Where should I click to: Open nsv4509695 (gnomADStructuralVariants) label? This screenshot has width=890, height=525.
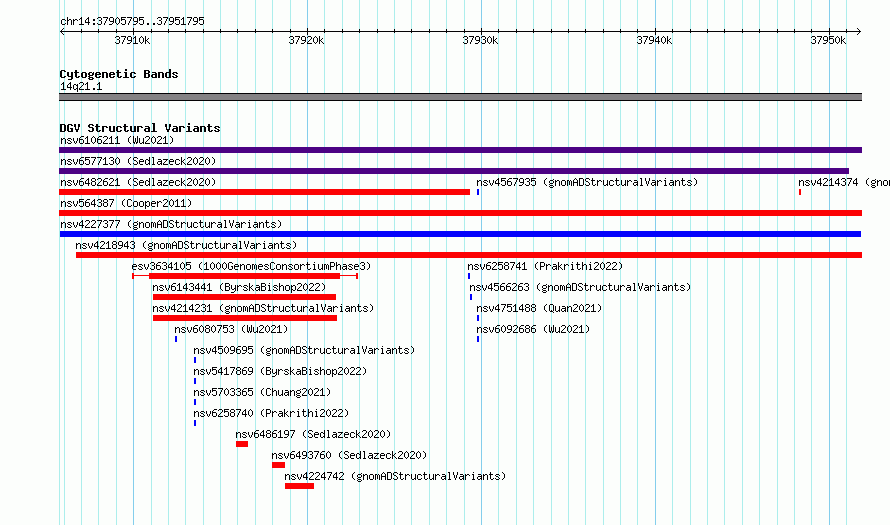tap(304, 350)
